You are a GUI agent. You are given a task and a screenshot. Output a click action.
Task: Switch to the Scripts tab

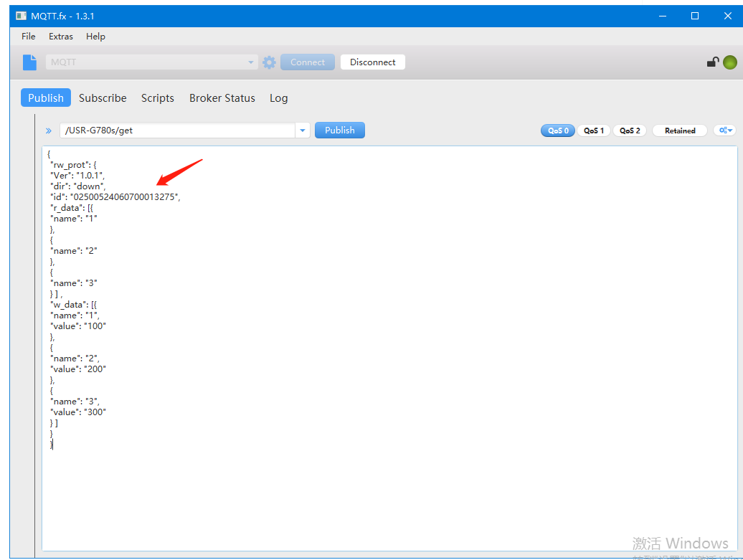click(157, 98)
